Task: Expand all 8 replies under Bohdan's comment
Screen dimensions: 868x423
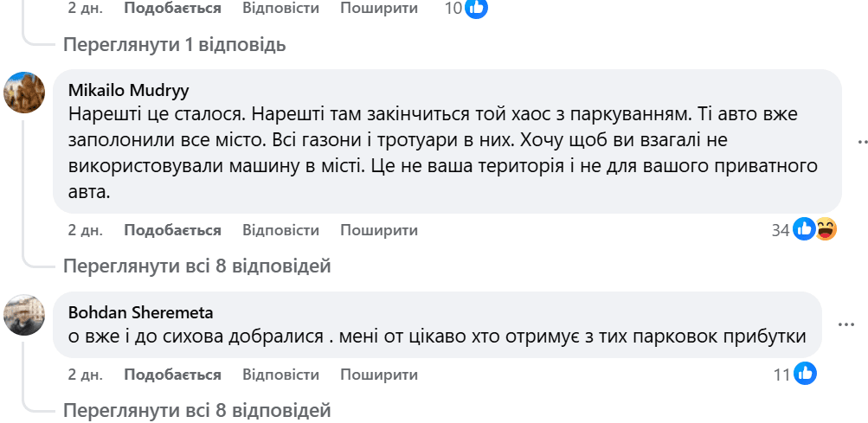Action: (197, 409)
